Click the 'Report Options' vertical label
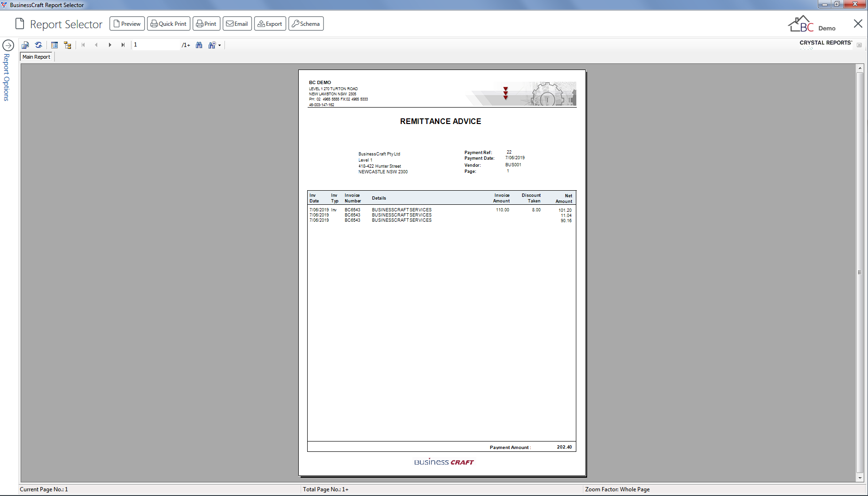 coord(7,77)
